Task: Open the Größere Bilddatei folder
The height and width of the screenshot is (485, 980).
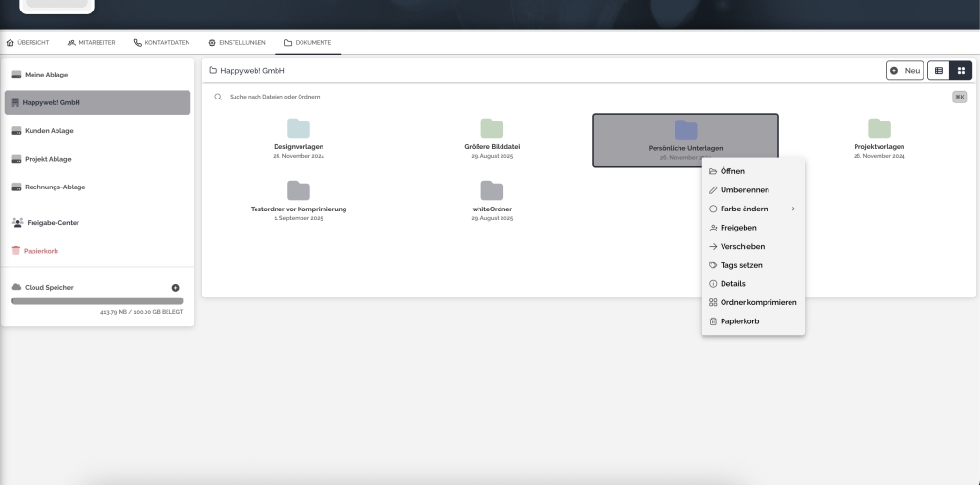Action: point(492,138)
